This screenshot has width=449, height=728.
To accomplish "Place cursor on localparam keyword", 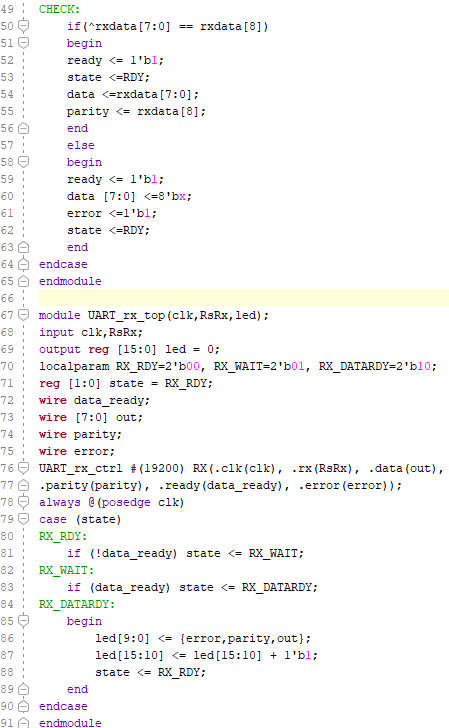I will [74, 366].
